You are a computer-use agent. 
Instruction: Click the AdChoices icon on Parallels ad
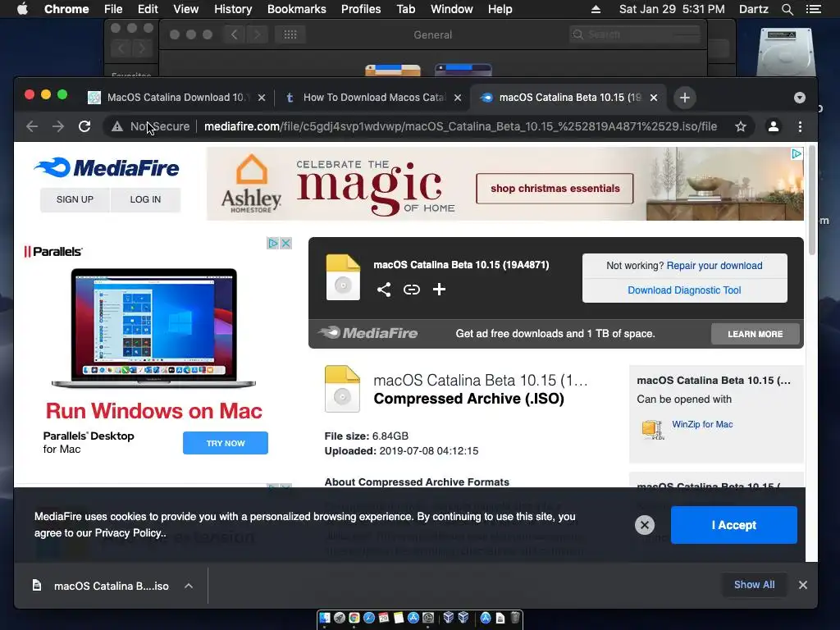pyautogui.click(x=272, y=243)
